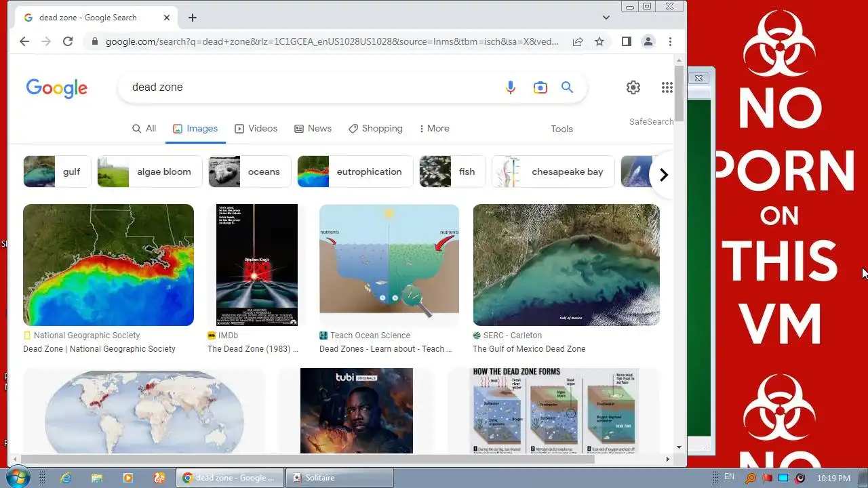Open The Gulf of Mexico Dead Zone link
This screenshot has width=868, height=488.
pyautogui.click(x=529, y=349)
